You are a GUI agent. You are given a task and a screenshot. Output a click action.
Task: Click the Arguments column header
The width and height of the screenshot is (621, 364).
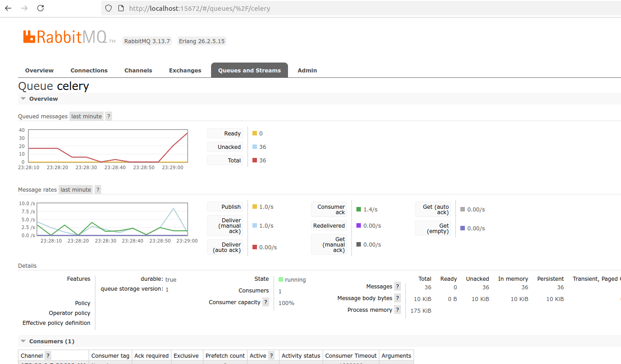[396, 355]
